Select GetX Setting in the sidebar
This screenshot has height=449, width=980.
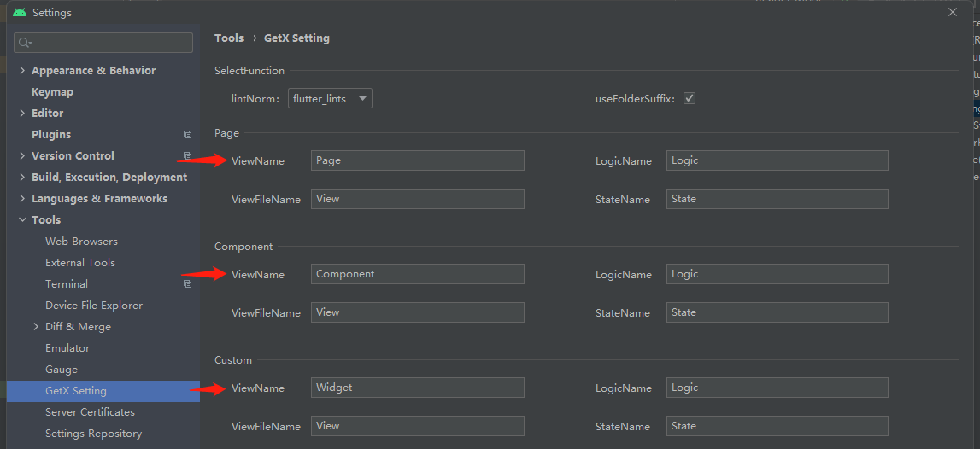[76, 391]
